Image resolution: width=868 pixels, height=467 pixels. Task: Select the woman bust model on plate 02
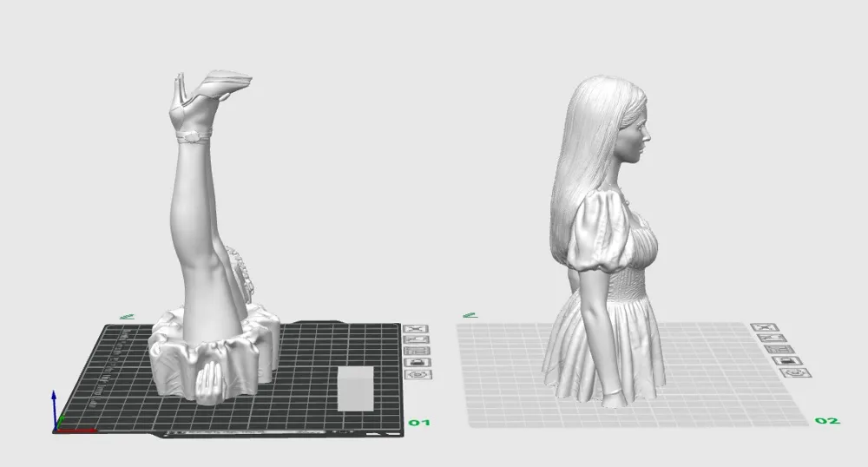pos(603,241)
